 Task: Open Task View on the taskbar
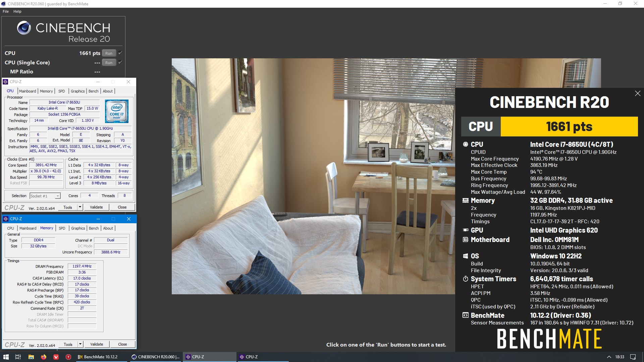pyautogui.click(x=18, y=357)
